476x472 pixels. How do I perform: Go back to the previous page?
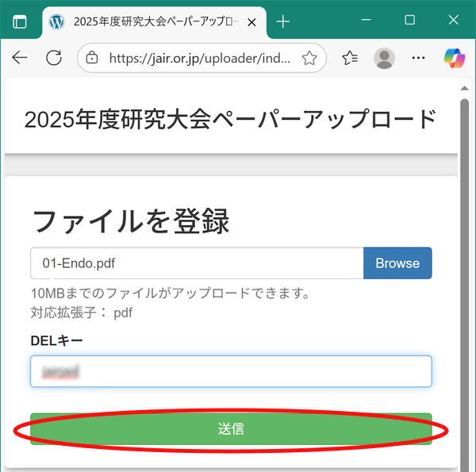[20, 57]
